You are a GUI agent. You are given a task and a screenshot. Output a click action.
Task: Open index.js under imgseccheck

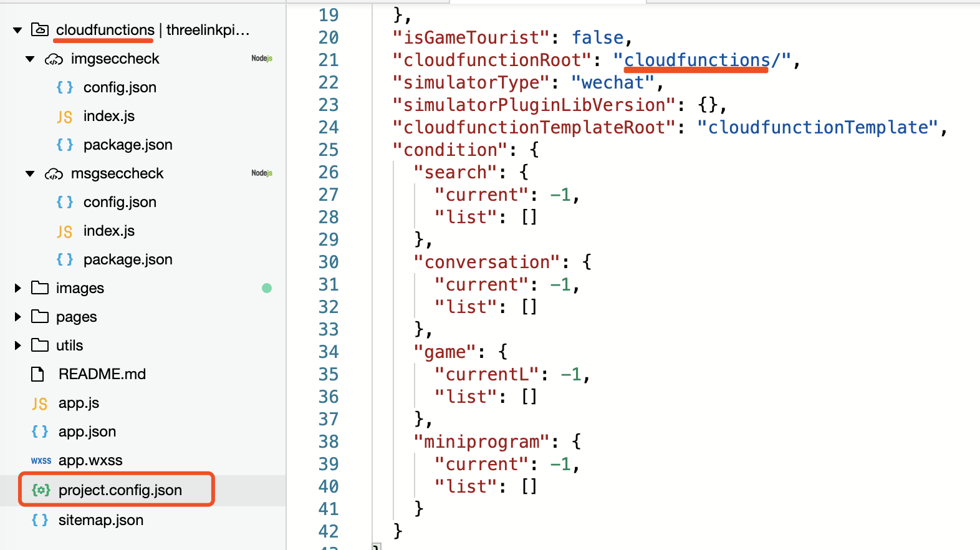coord(109,116)
